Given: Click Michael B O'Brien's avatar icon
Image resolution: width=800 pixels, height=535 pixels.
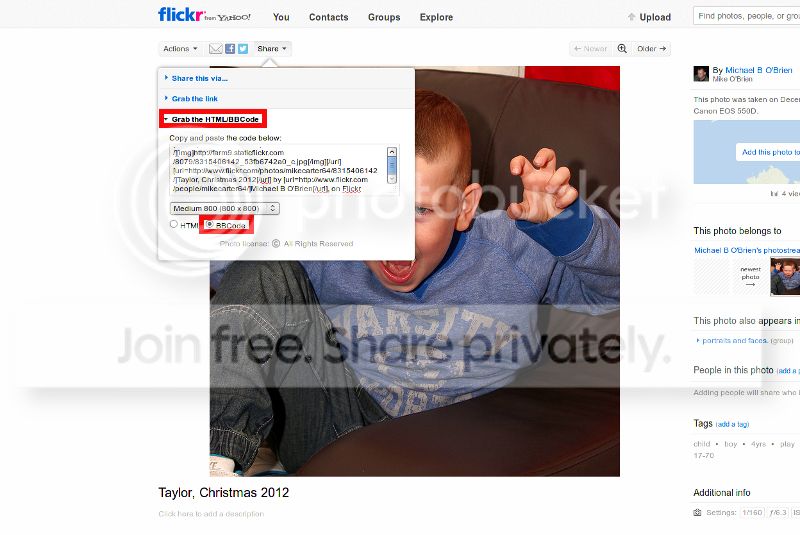Looking at the screenshot, I should [701, 73].
